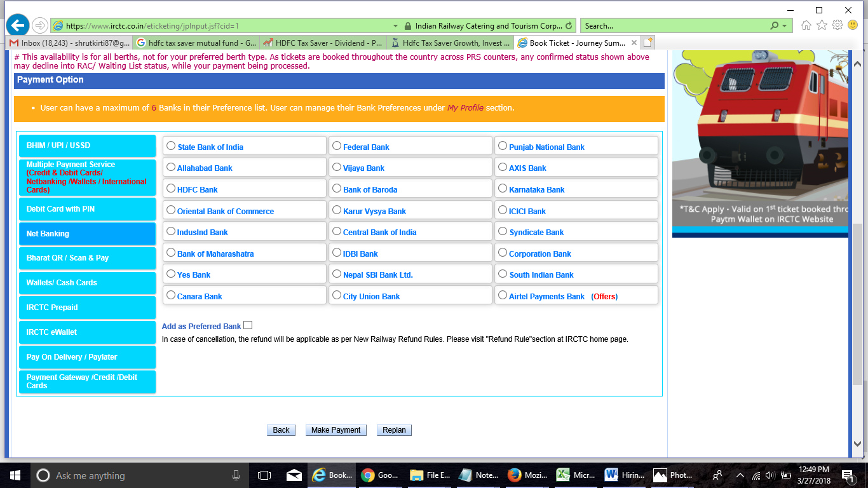Expand the browser search box dropdown arrow
868x488 pixels.
point(784,26)
